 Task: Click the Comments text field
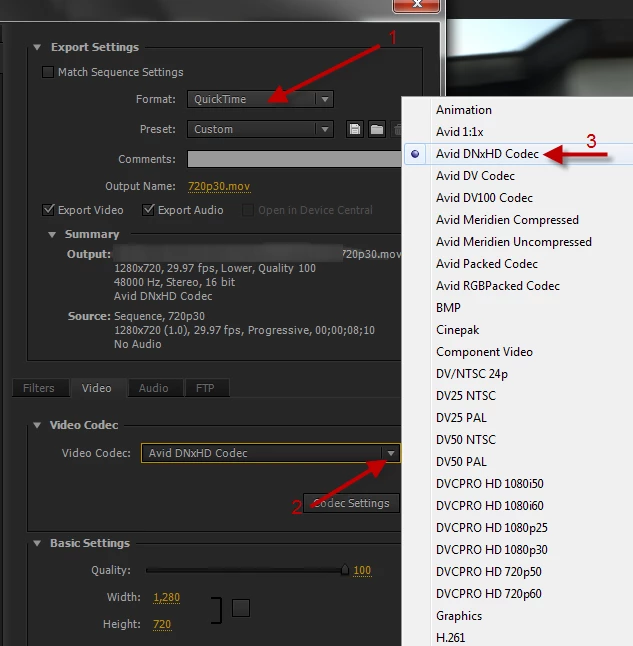294,159
